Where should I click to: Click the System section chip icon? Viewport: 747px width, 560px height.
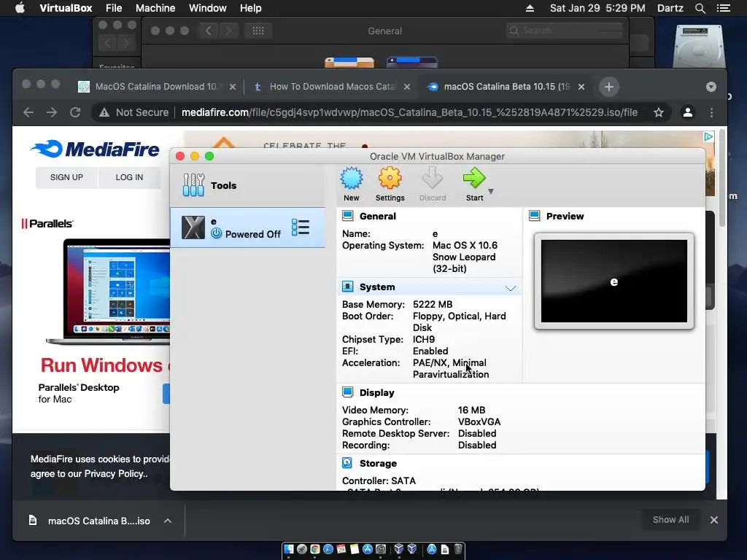click(348, 287)
